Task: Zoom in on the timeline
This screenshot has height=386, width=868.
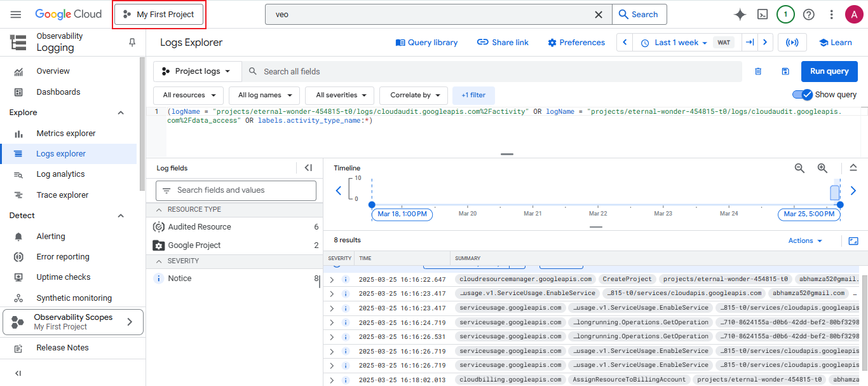Action: click(x=822, y=168)
